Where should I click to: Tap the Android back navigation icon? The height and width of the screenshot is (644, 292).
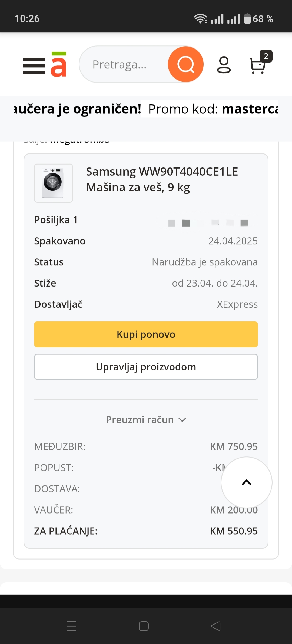[216, 626]
